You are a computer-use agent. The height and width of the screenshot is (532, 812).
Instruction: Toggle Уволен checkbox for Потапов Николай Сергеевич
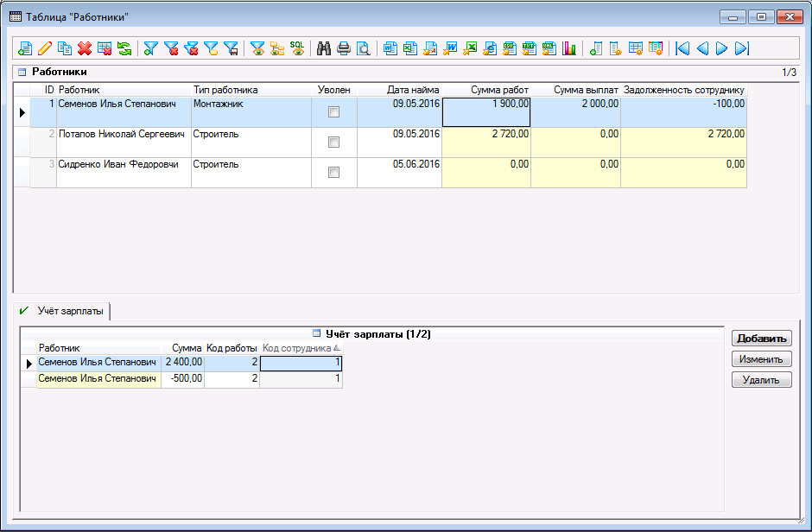point(333,142)
